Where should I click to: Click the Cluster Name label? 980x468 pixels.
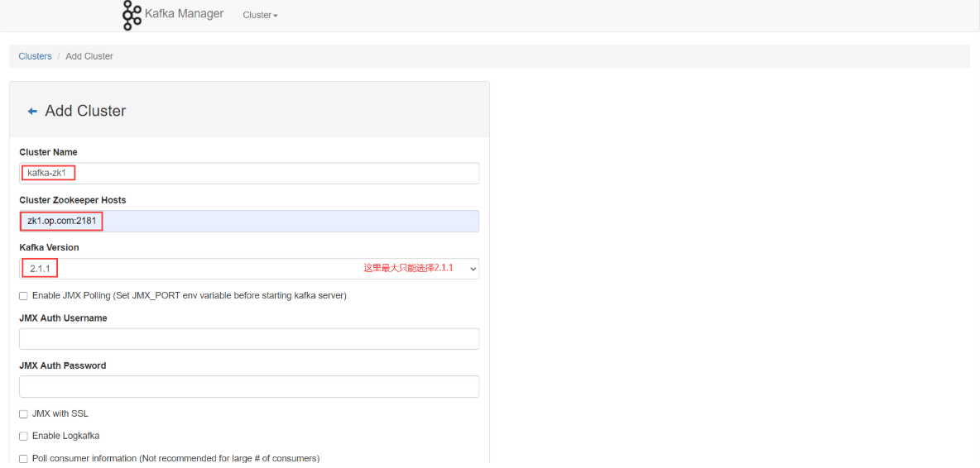pos(49,152)
